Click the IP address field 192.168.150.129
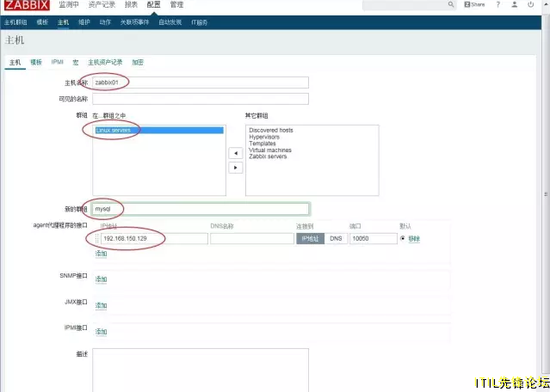This screenshot has height=392, width=550. pyautogui.click(x=154, y=239)
